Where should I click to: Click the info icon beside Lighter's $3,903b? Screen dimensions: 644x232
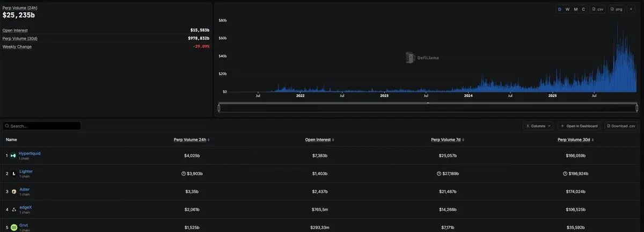[184, 173]
